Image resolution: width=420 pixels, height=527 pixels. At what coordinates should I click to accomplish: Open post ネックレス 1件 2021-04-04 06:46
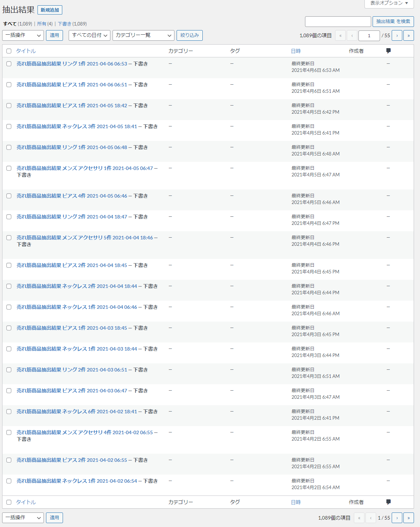coord(77,307)
